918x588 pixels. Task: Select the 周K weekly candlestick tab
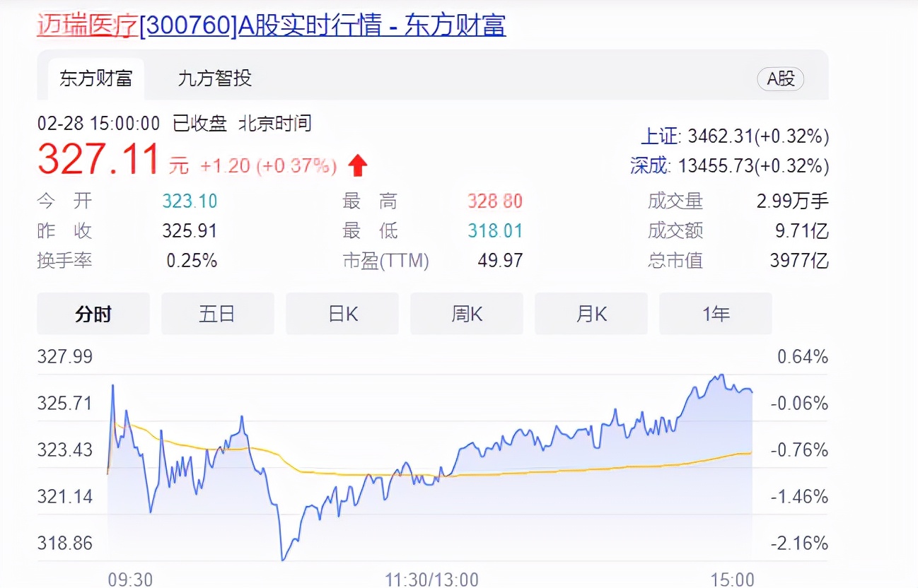pyautogui.click(x=467, y=314)
